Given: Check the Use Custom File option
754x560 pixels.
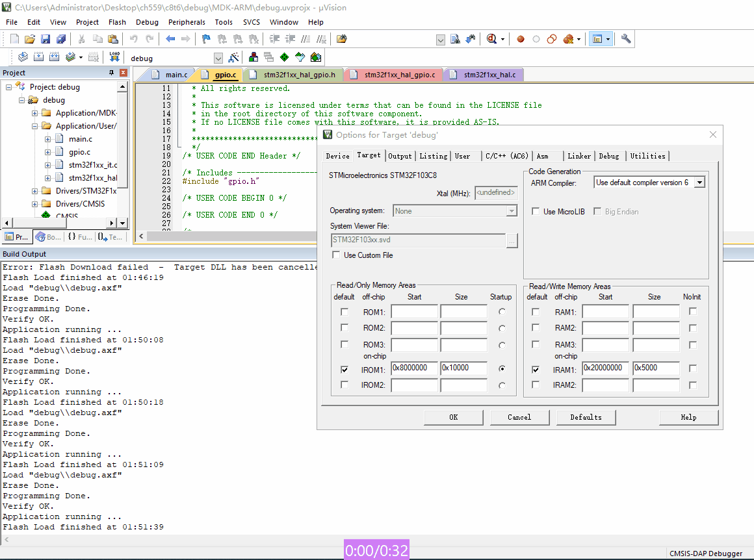Looking at the screenshot, I should [336, 255].
